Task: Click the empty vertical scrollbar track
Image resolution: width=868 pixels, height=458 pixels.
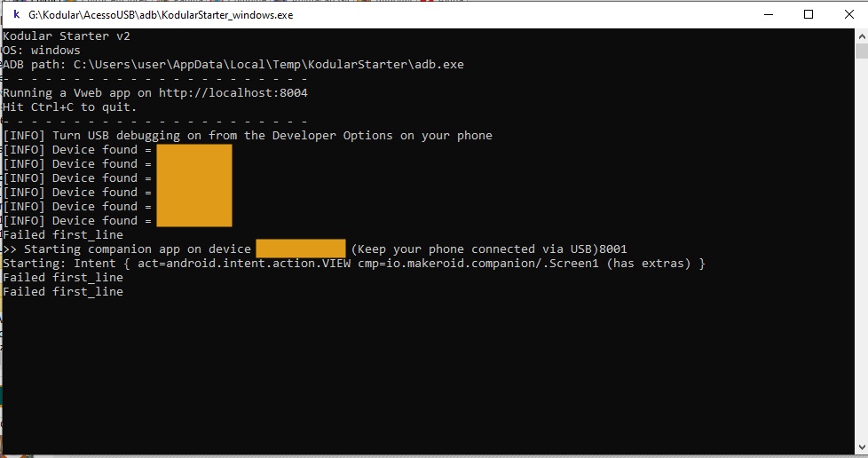Action: (862, 249)
